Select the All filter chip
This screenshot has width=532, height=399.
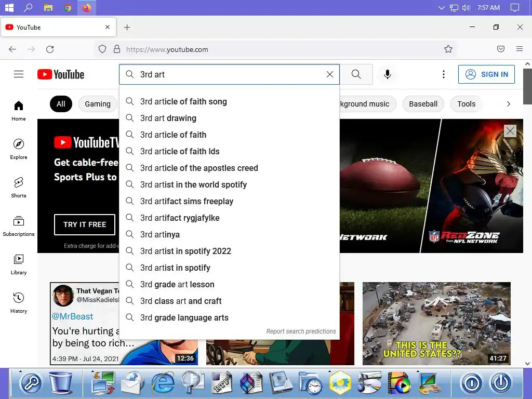[61, 104]
